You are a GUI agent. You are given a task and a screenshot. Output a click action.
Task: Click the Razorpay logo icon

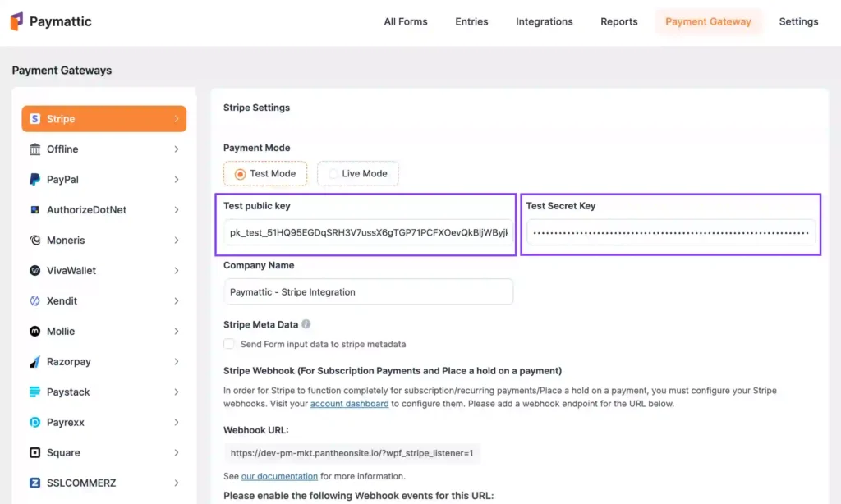pos(34,361)
